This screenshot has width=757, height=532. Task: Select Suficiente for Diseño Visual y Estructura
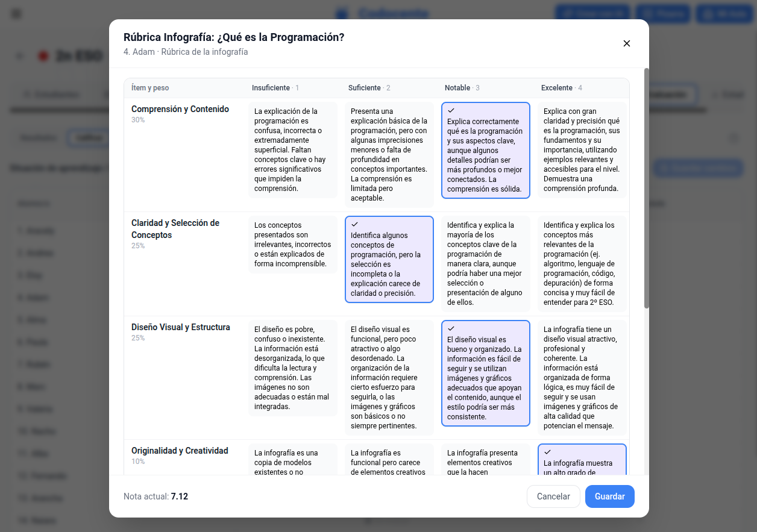click(389, 378)
